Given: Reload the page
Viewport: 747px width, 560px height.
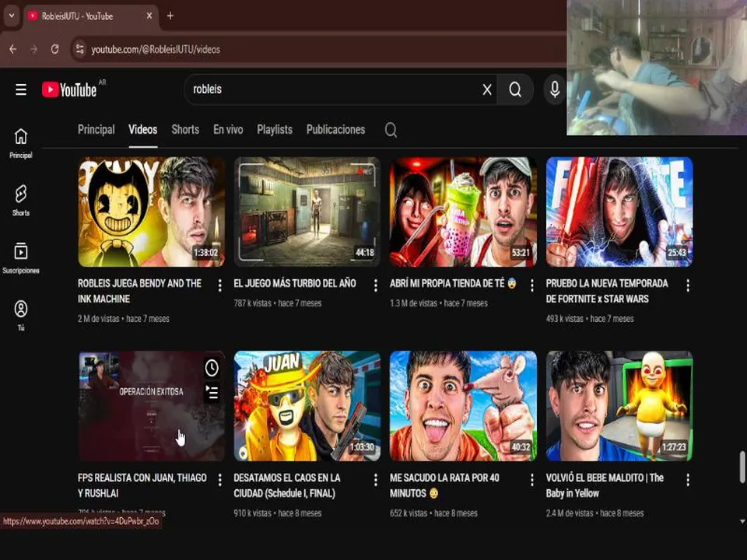Looking at the screenshot, I should point(54,49).
